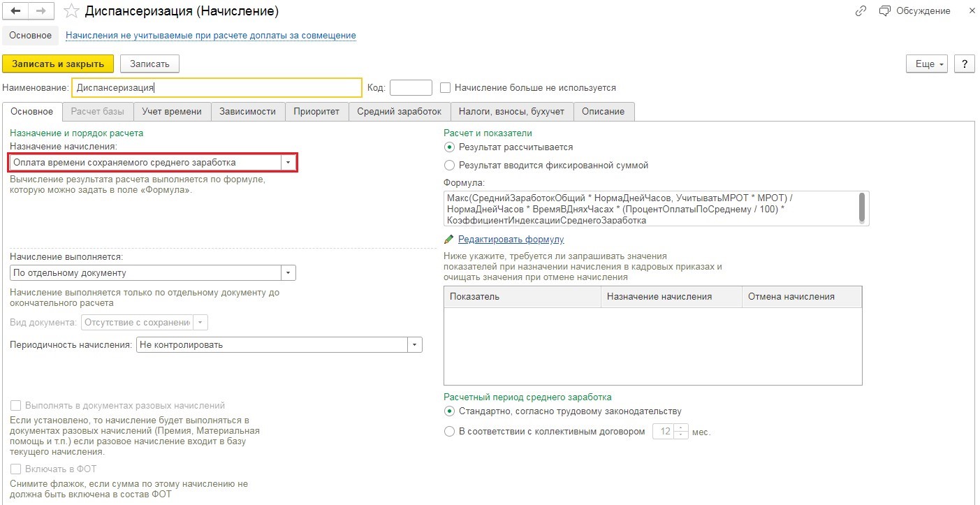The image size is (980, 505).
Task: Click the Записать и закрыть button
Action: click(58, 64)
